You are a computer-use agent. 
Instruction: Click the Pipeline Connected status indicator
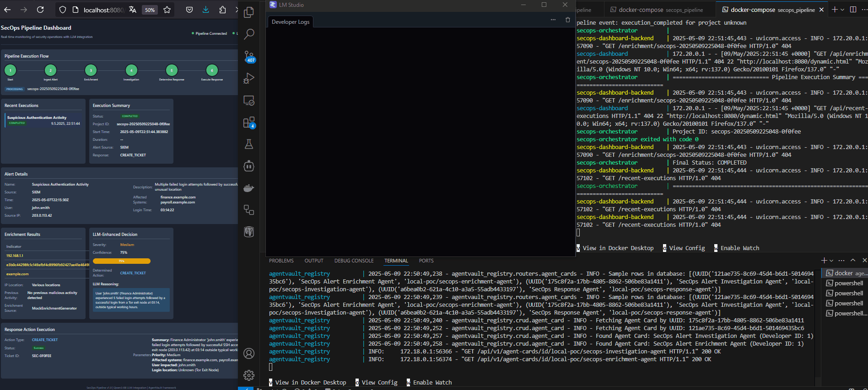pyautogui.click(x=210, y=33)
